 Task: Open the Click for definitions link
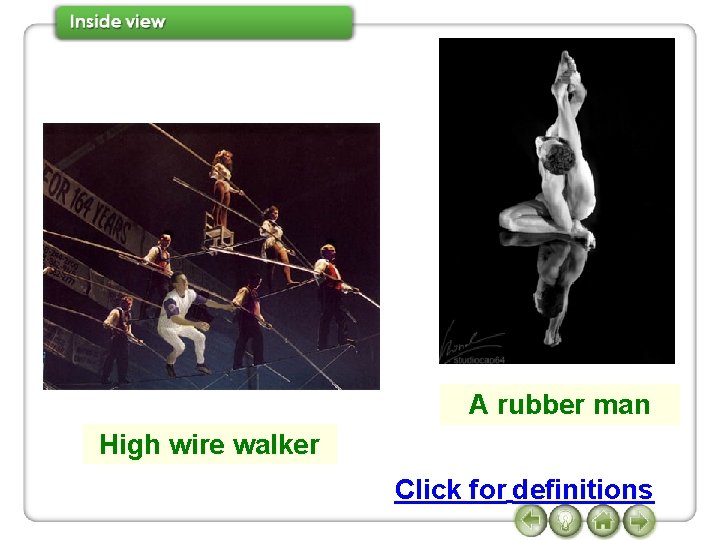(x=524, y=490)
